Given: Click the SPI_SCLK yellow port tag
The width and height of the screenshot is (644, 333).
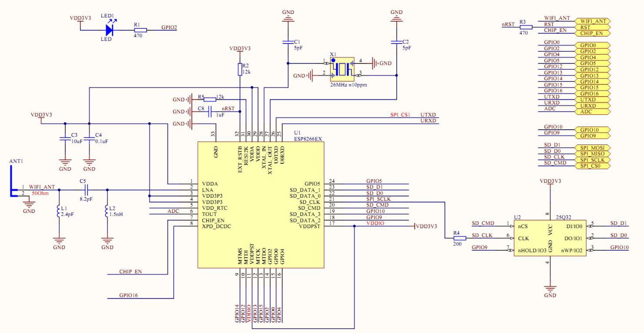Looking at the screenshot, I should pyautogui.click(x=593, y=160).
